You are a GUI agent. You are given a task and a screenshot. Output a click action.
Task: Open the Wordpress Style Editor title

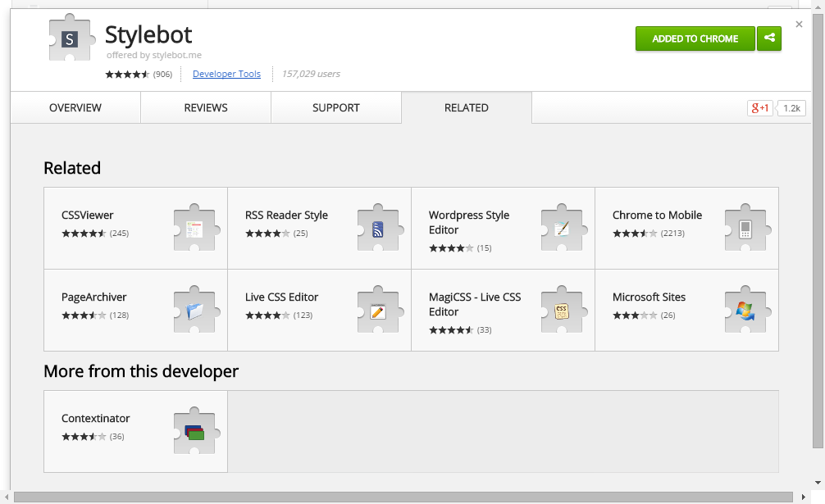[469, 222]
